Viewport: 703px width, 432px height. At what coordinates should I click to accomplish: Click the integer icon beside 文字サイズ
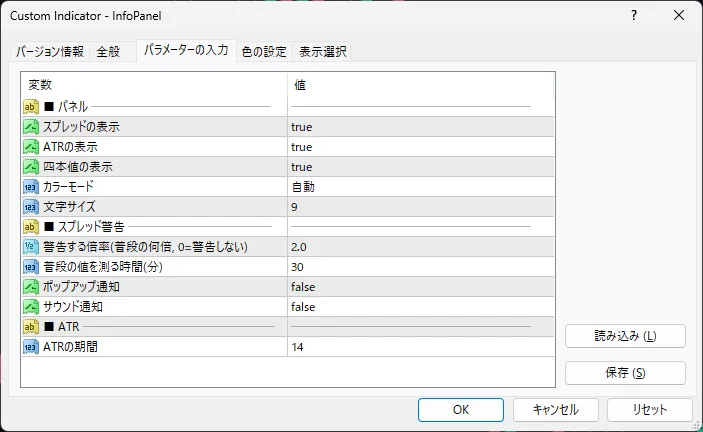31,207
